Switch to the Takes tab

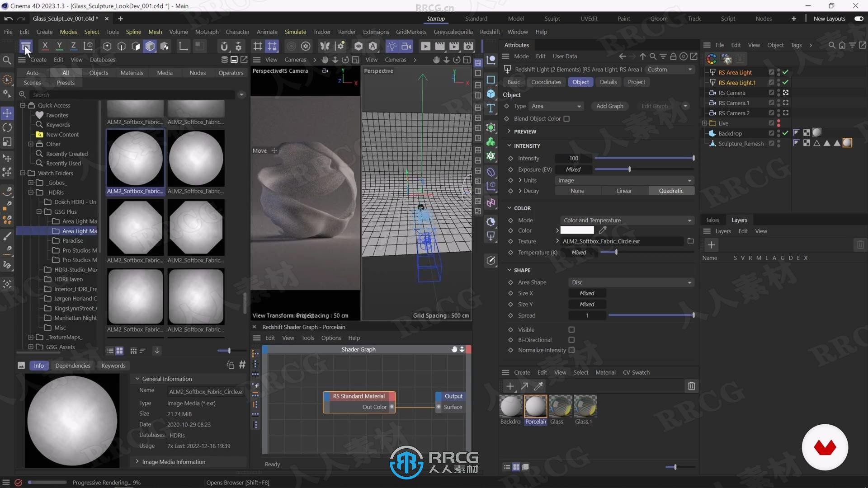[x=712, y=220]
